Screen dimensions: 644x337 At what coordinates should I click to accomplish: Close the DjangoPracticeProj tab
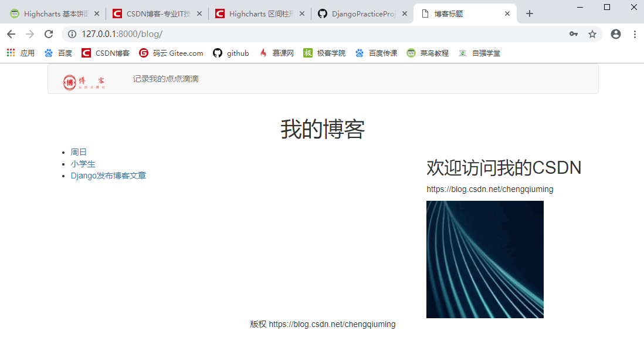click(405, 14)
